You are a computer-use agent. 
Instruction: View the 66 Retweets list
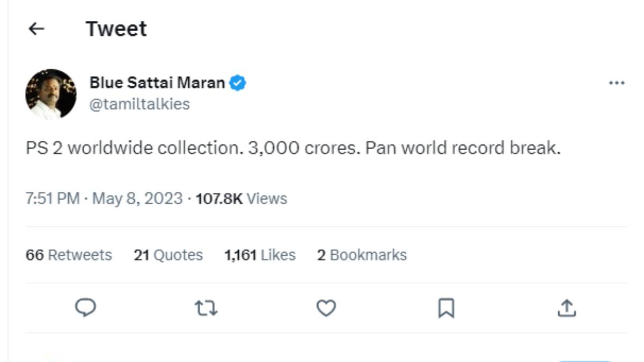click(68, 255)
